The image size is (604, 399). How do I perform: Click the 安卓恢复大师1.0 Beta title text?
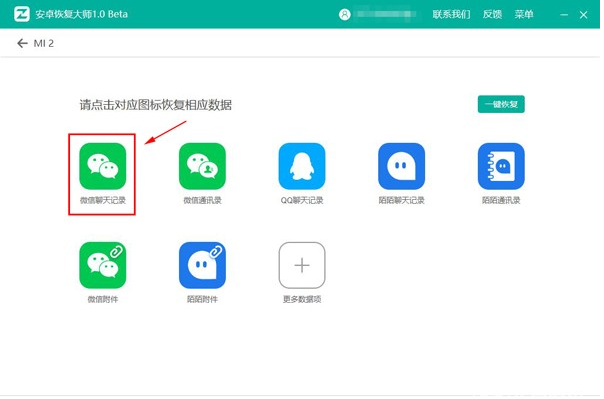82,15
